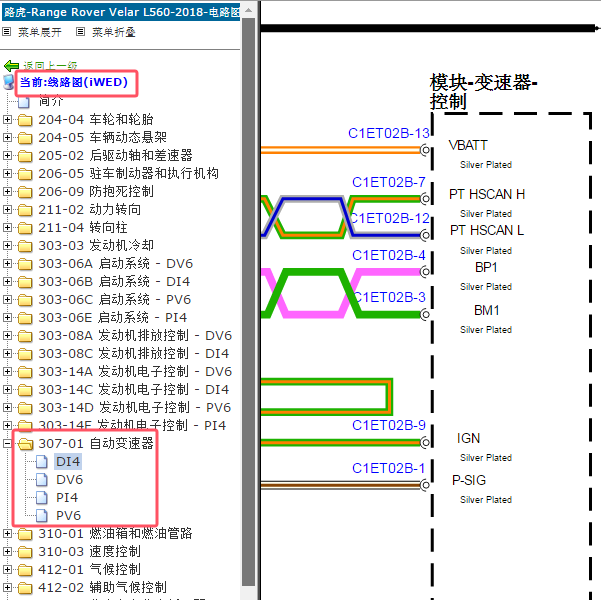Click connector label C1ET02B-9
This screenshot has width=601, height=600.
click(389, 426)
